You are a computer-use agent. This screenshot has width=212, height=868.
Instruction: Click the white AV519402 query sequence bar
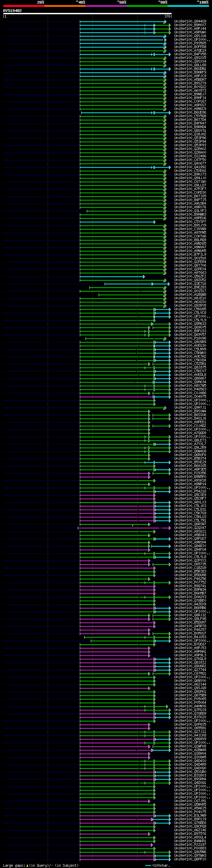tap(87, 14)
